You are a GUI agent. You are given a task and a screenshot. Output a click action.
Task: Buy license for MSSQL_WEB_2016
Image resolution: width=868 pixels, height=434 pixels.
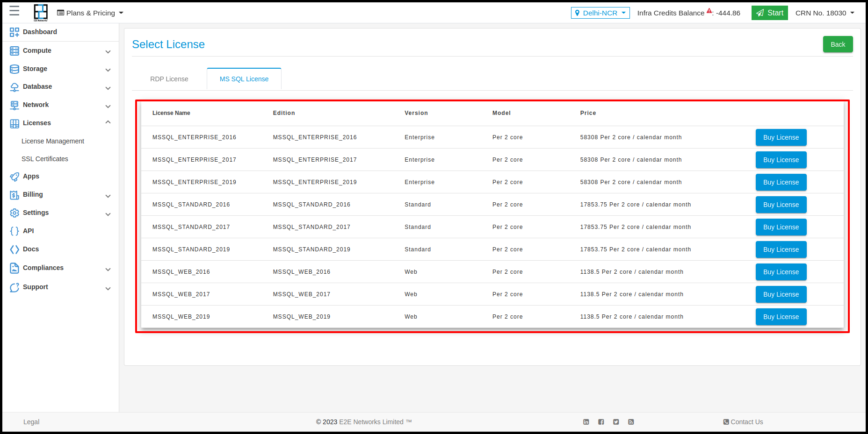point(781,272)
